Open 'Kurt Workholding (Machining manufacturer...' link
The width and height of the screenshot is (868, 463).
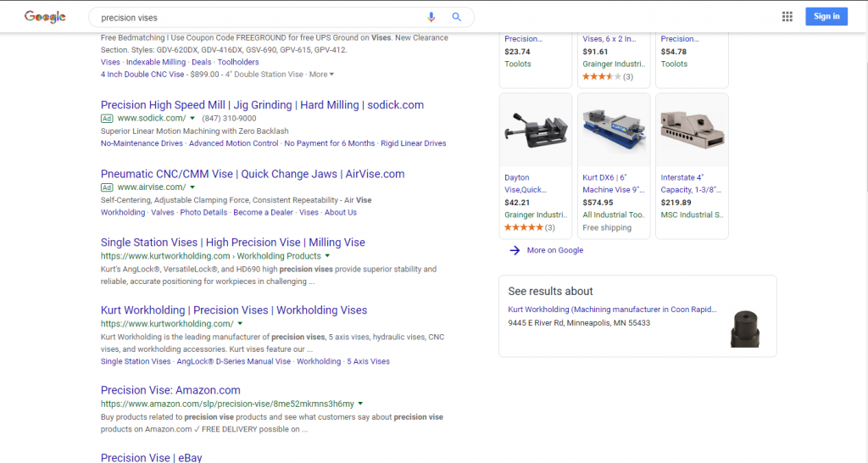[x=612, y=310]
